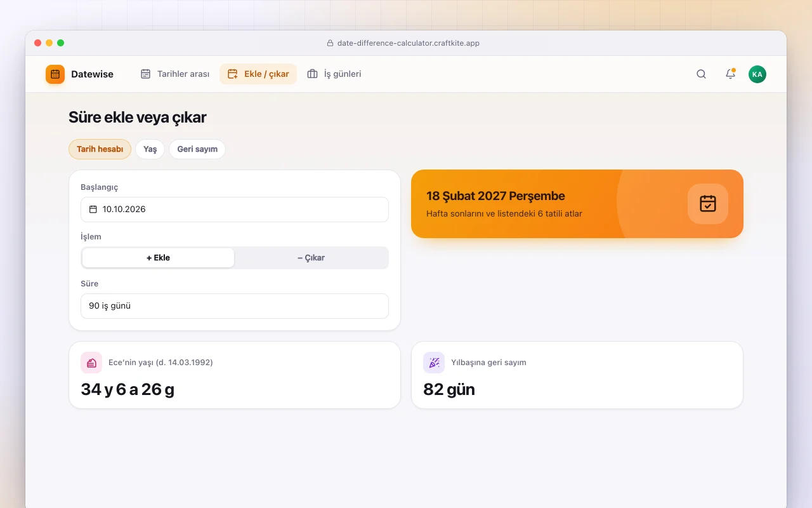
Task: Click the lock icon in the address bar
Action: [330, 43]
